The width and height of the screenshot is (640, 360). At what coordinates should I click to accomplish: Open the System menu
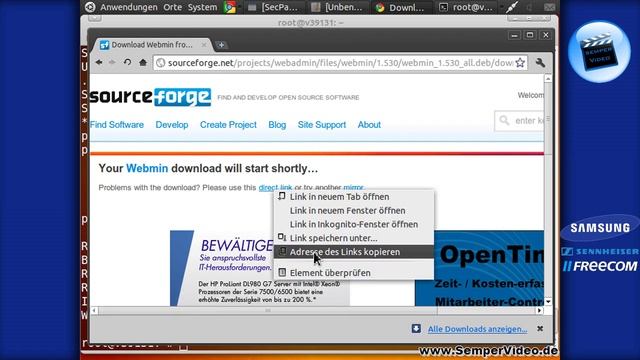[x=202, y=7]
